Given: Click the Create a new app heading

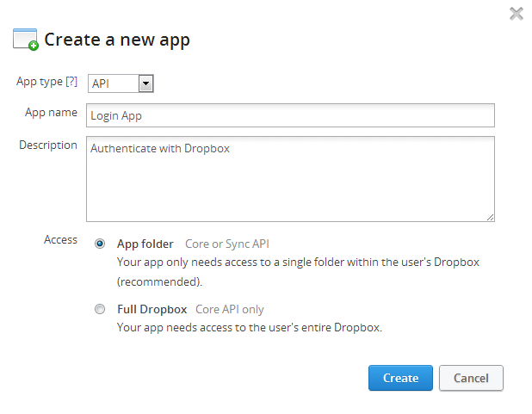Looking at the screenshot, I should tap(117, 40).
